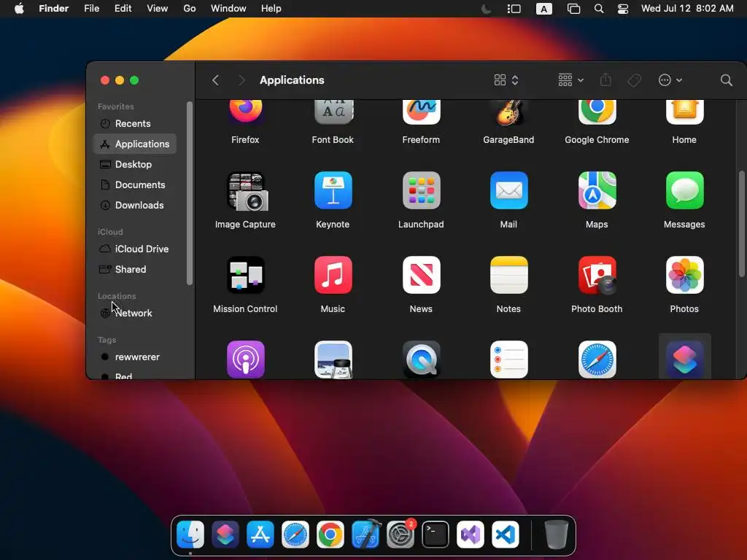Screen dimensions: 747x560
Task: Select the Photos app icon
Action: [x=684, y=275]
